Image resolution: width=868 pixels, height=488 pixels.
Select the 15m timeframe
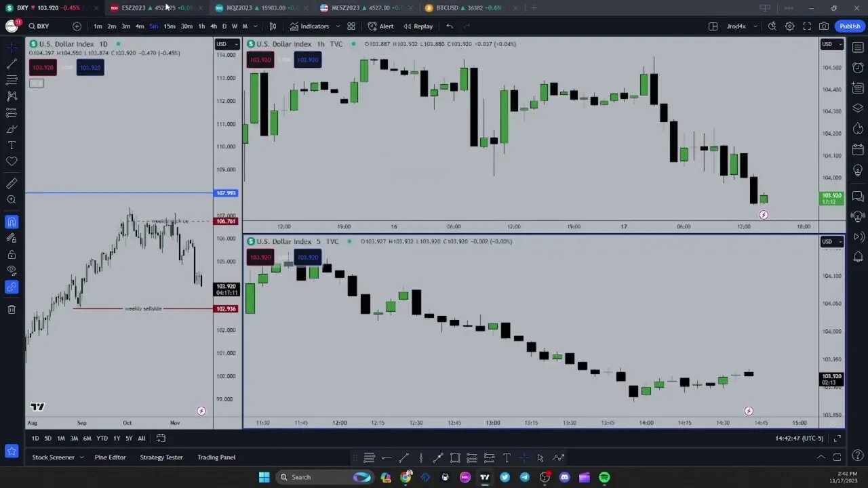[170, 26]
